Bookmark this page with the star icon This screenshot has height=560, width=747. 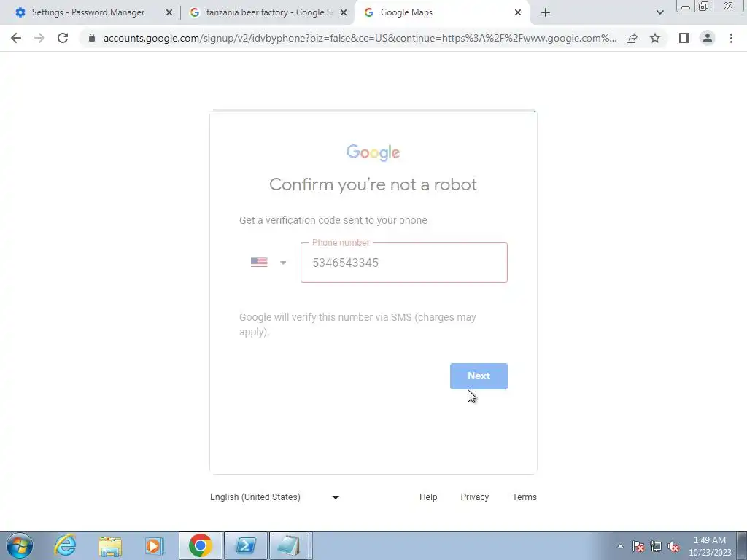tap(655, 38)
